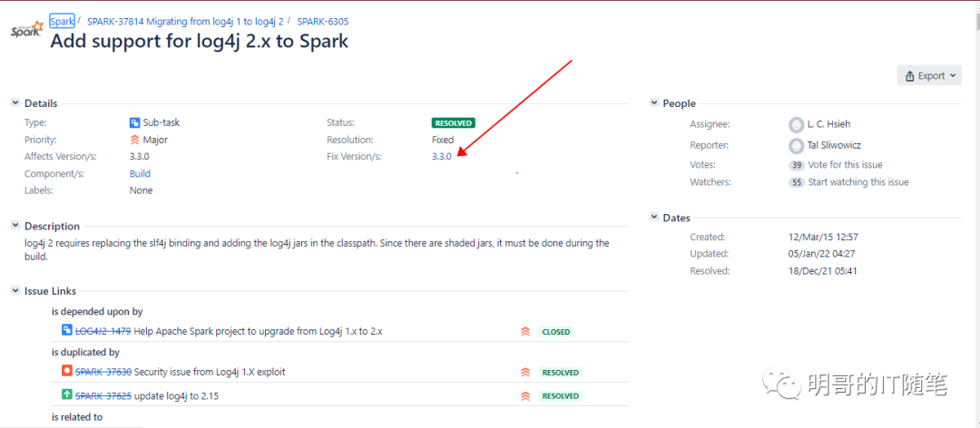Image resolution: width=980 pixels, height=428 pixels.
Task: Open the Spark breadcrumb link
Action: (x=62, y=21)
